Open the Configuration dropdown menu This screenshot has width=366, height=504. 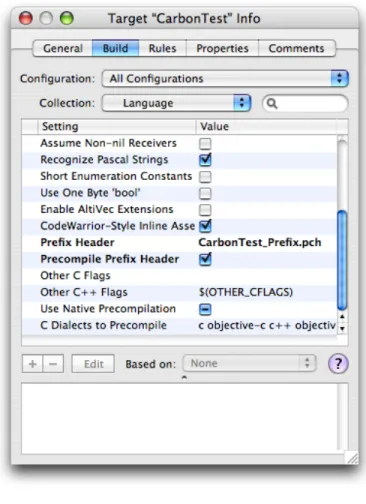[225, 79]
